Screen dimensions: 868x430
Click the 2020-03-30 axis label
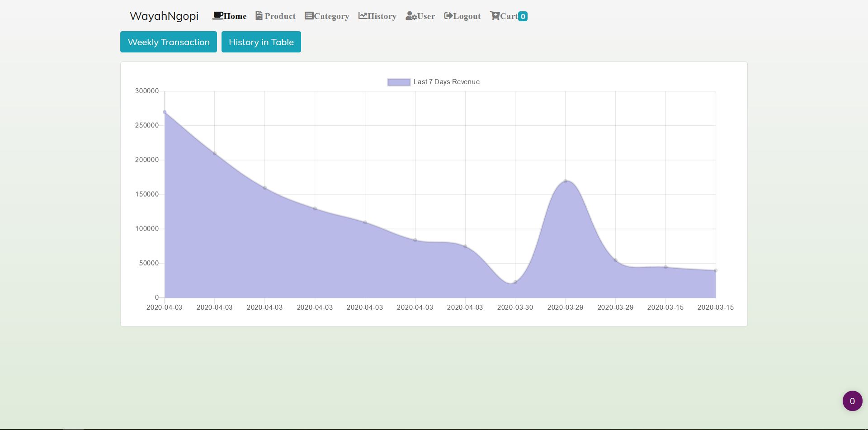click(515, 307)
